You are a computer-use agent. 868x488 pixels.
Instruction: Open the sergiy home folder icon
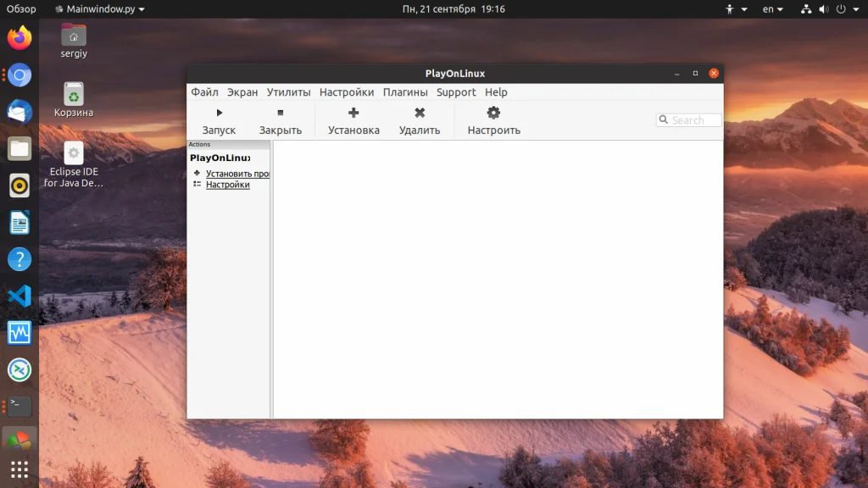(x=74, y=41)
